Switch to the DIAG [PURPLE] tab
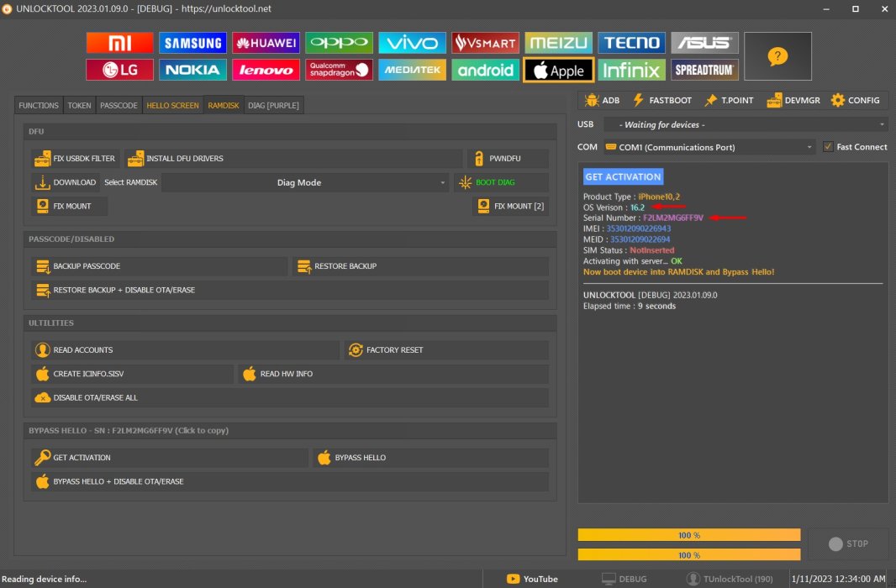 click(274, 106)
